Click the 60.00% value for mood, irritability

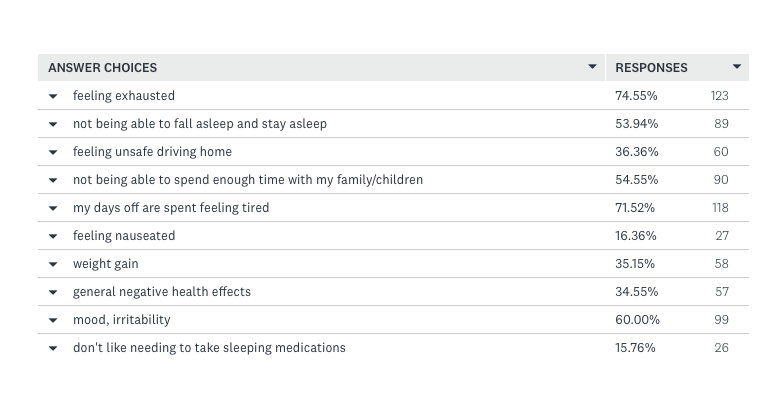636,320
